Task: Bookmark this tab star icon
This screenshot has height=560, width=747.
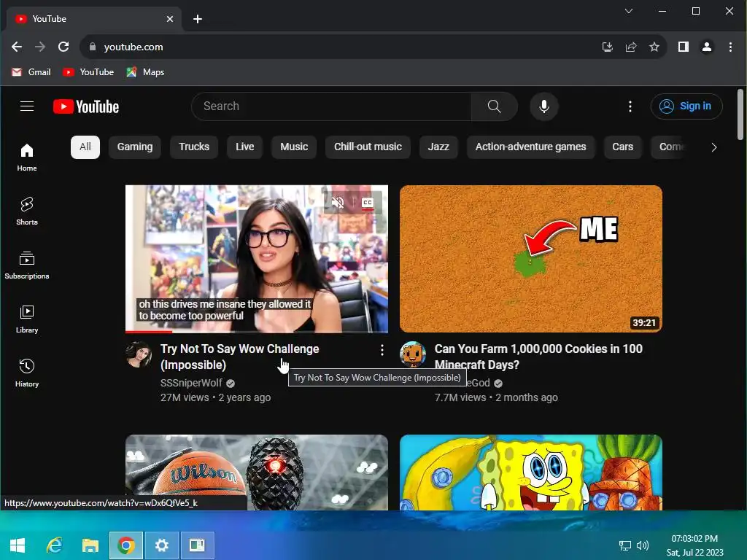Action: pos(654,47)
